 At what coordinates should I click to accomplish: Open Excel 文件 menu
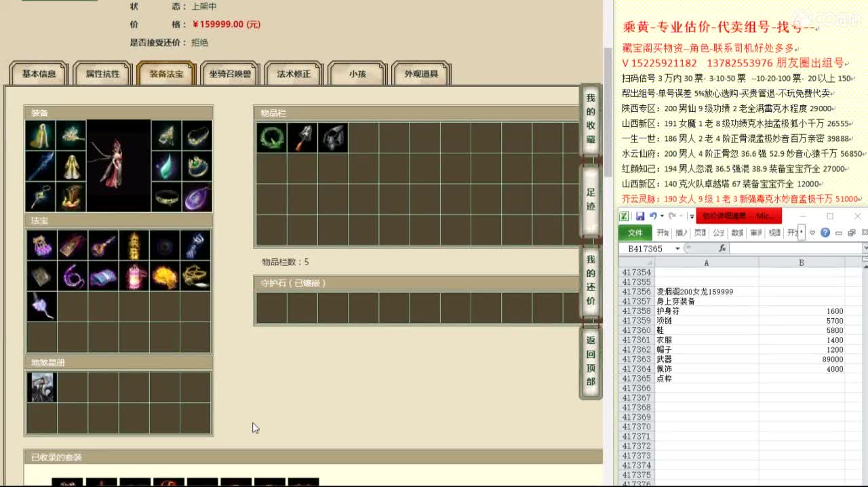pyautogui.click(x=635, y=233)
